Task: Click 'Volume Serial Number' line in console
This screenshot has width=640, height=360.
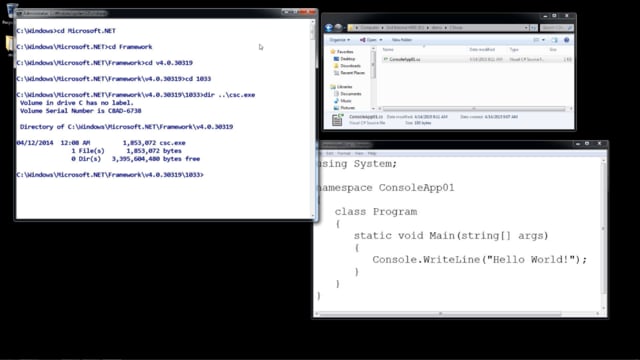Action: (80, 111)
